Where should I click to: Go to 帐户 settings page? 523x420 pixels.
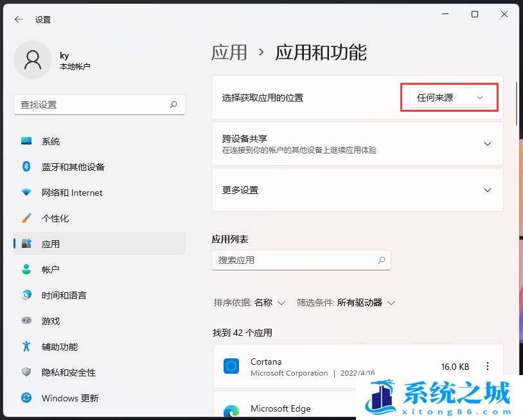(51, 270)
